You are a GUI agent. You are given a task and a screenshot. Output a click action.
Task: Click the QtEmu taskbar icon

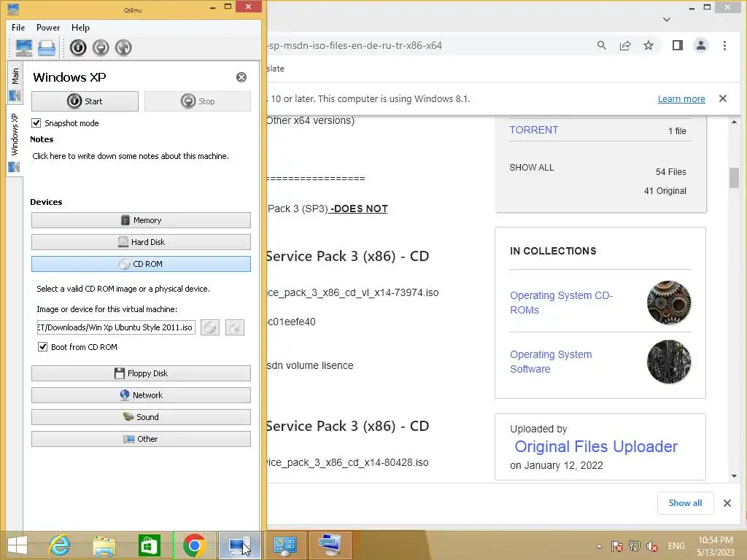coord(239,545)
